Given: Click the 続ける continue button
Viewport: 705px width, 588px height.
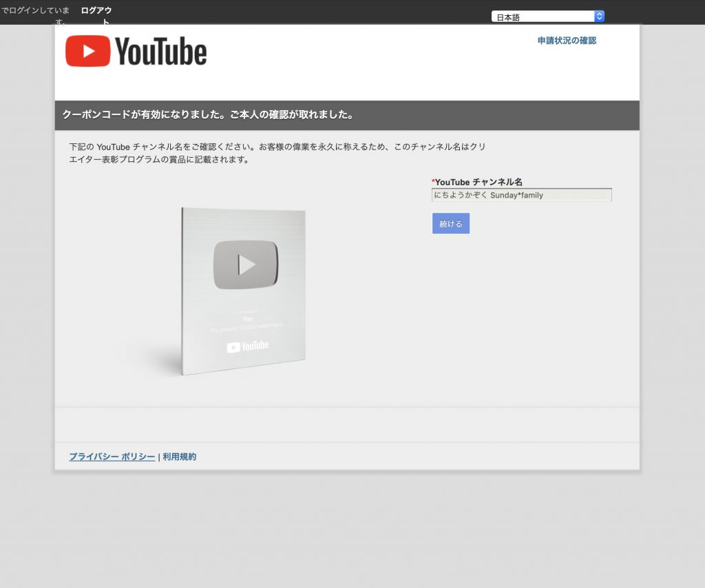Looking at the screenshot, I should (x=450, y=223).
